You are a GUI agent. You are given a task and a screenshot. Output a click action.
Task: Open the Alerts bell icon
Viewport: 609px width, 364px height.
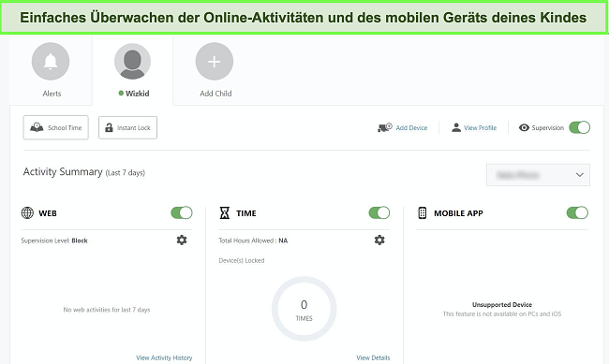(51, 62)
